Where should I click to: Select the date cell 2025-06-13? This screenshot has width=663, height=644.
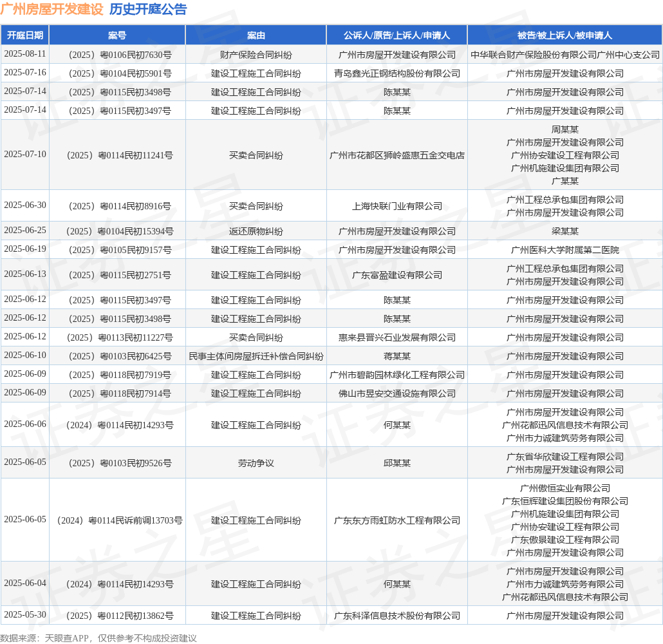(x=25, y=274)
